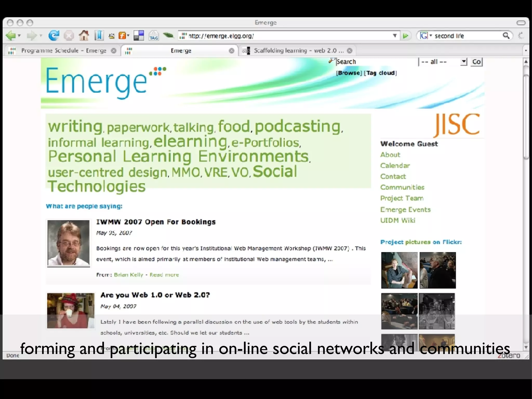
Task: Click Read more under IWMW post
Action: click(x=164, y=275)
